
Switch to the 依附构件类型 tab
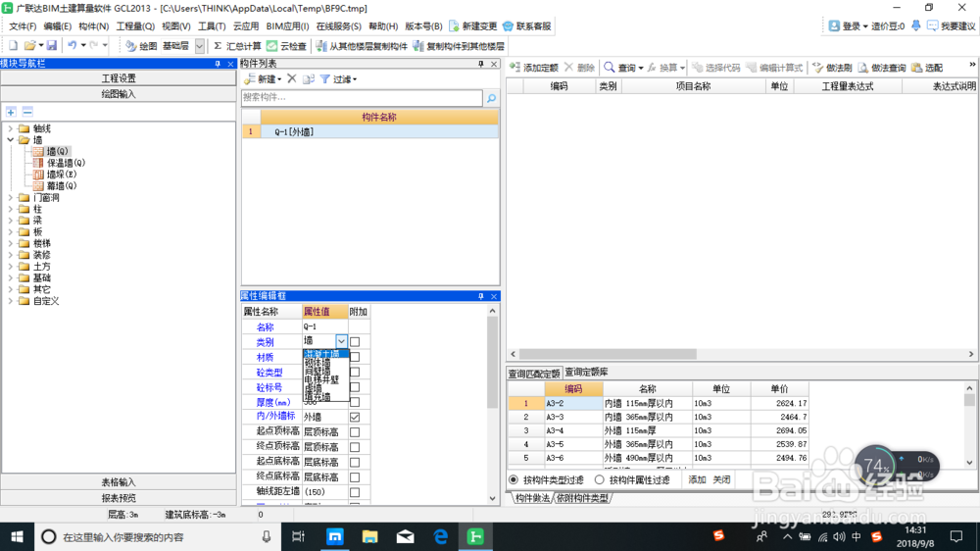pyautogui.click(x=582, y=498)
